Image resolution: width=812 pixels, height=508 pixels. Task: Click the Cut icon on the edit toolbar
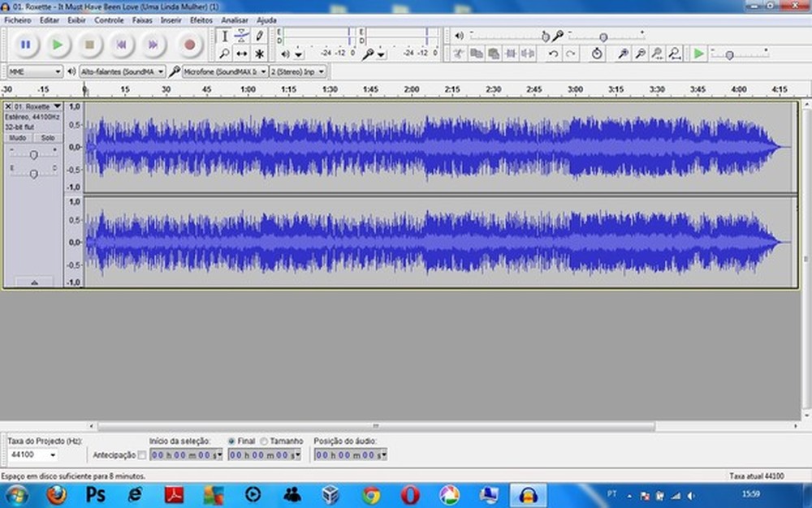[x=459, y=54]
